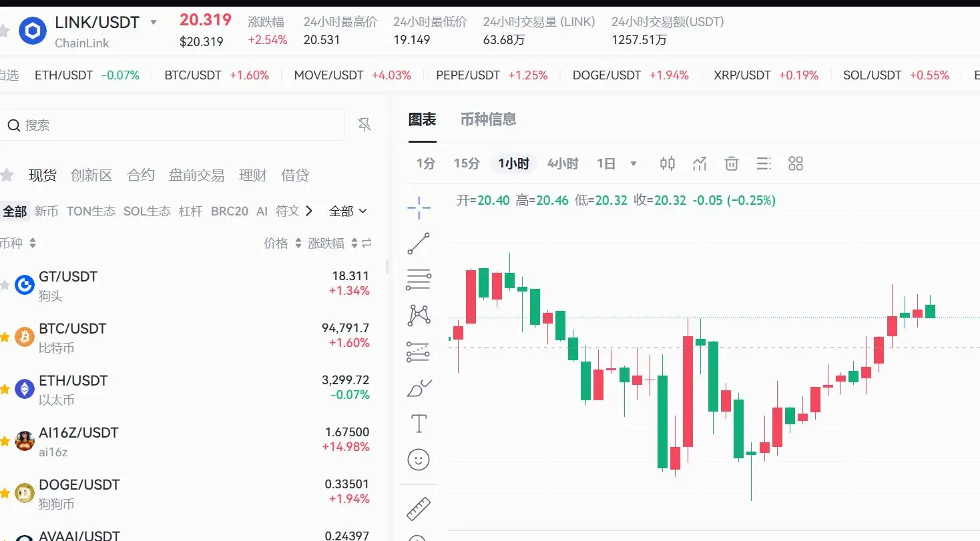Select the ruler measure tool
This screenshot has height=541, width=980.
(419, 510)
